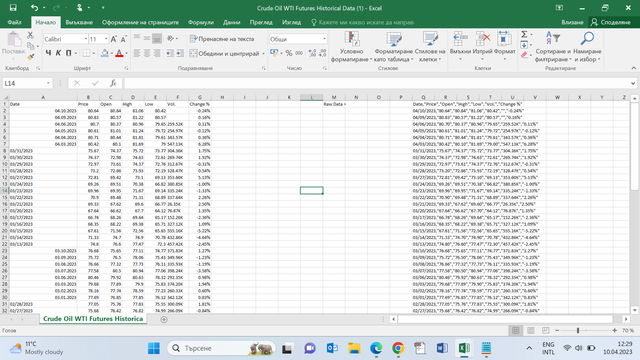
Task: Switch to Page Layout view in status bar
Action: 531,331
